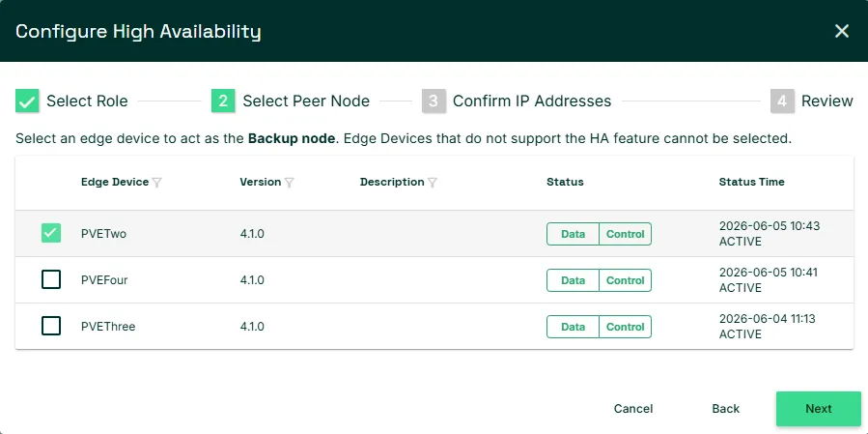Click the Control status badge for PVETwo
Screen dimensions: 868x434
[x=625, y=234]
